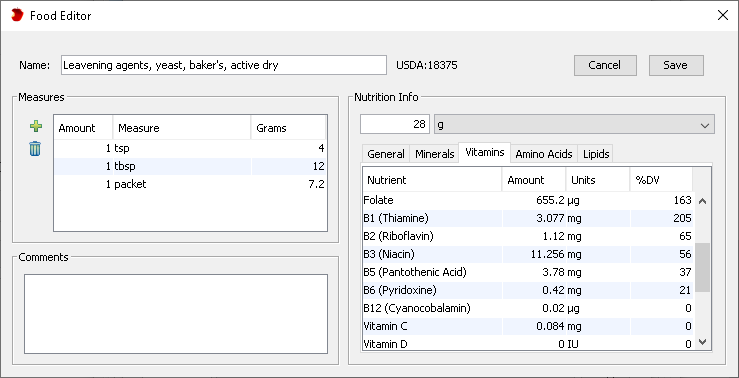Screen dimensions: 739x378
Task: Add a new measure with the plus icon
Action: (x=36, y=126)
